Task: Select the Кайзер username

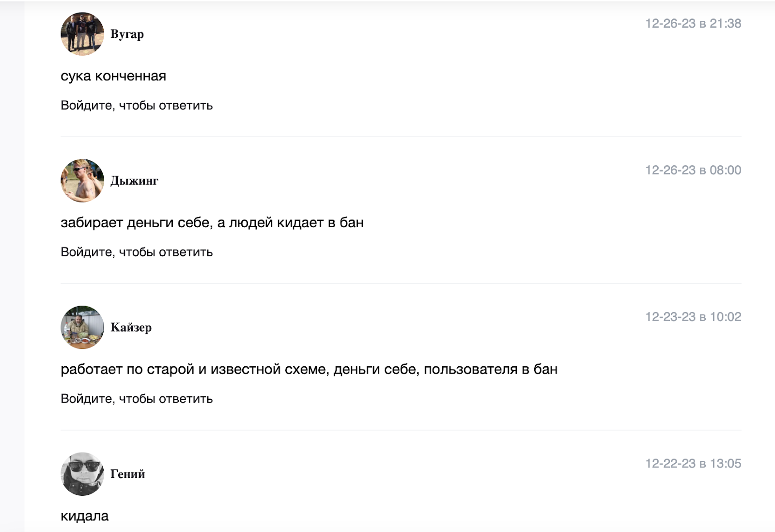Action: (131, 328)
